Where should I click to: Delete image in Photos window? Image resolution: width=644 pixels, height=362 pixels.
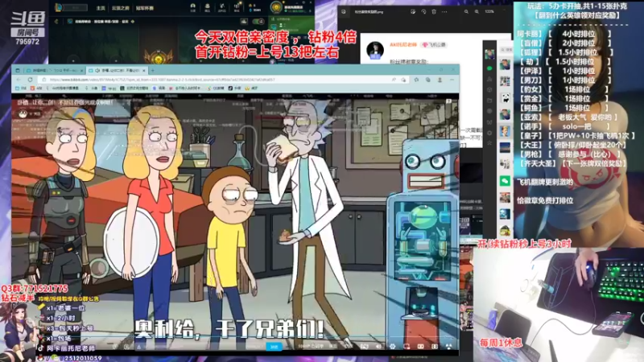(x=434, y=12)
